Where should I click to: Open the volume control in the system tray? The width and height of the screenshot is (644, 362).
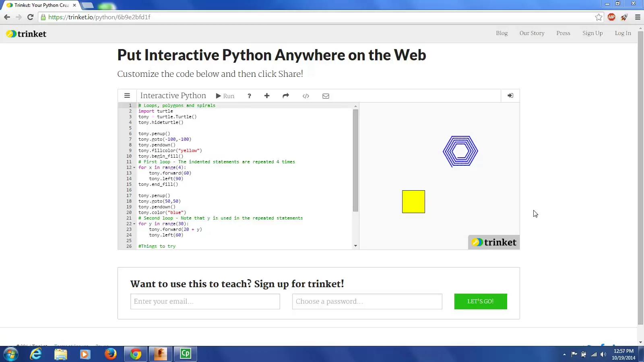(x=603, y=354)
